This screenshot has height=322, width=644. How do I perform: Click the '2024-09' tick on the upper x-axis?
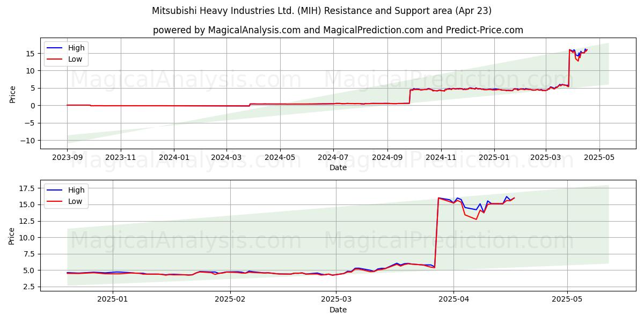click(387, 157)
